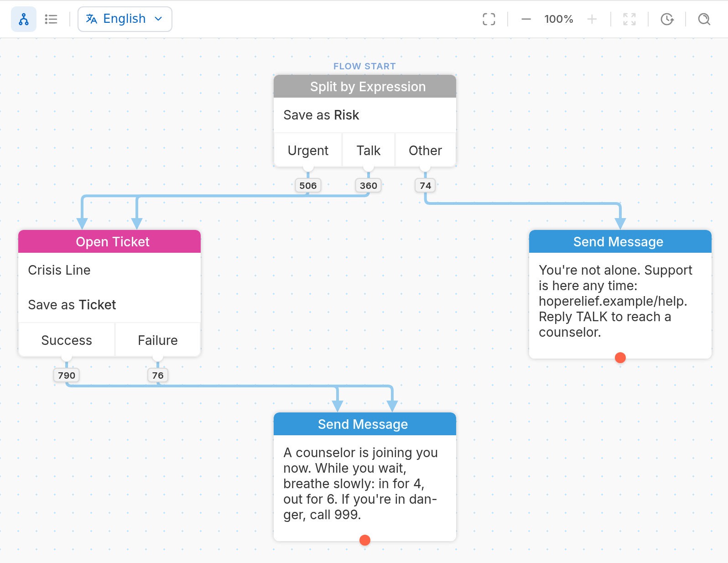Image resolution: width=728 pixels, height=563 pixels.
Task: Click Save as Ticket text
Action: pos(72,305)
